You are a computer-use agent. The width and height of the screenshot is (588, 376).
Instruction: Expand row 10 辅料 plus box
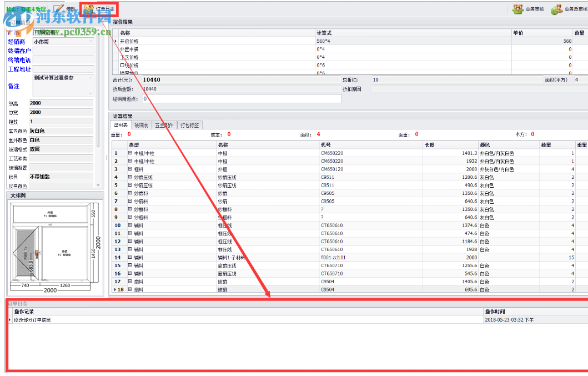pyautogui.click(x=130, y=225)
